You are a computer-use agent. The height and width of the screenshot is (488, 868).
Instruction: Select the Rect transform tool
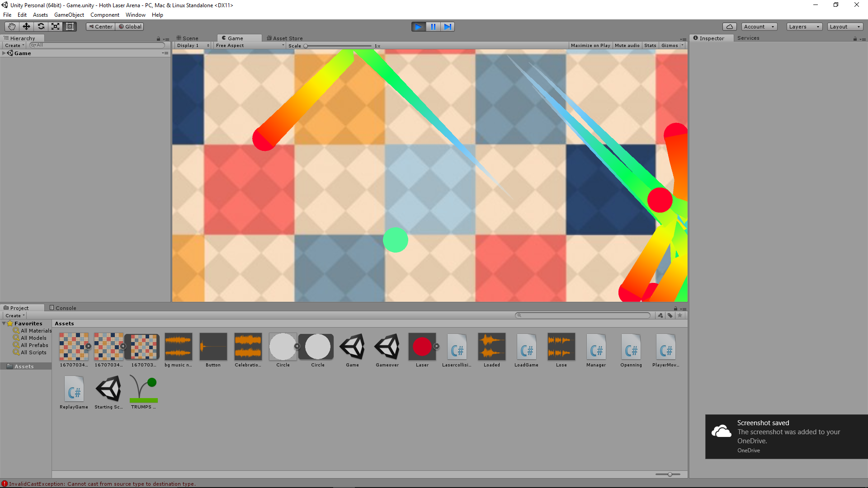tap(70, 27)
